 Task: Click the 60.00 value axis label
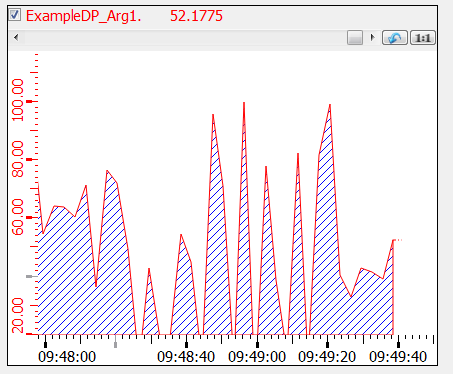point(18,217)
